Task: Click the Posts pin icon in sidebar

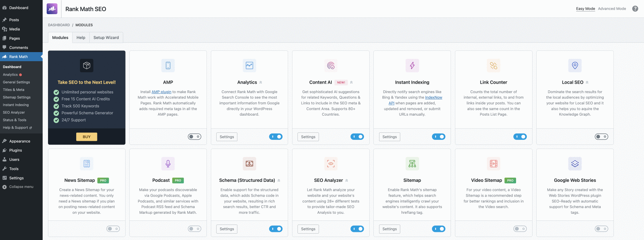Action: (x=5, y=20)
